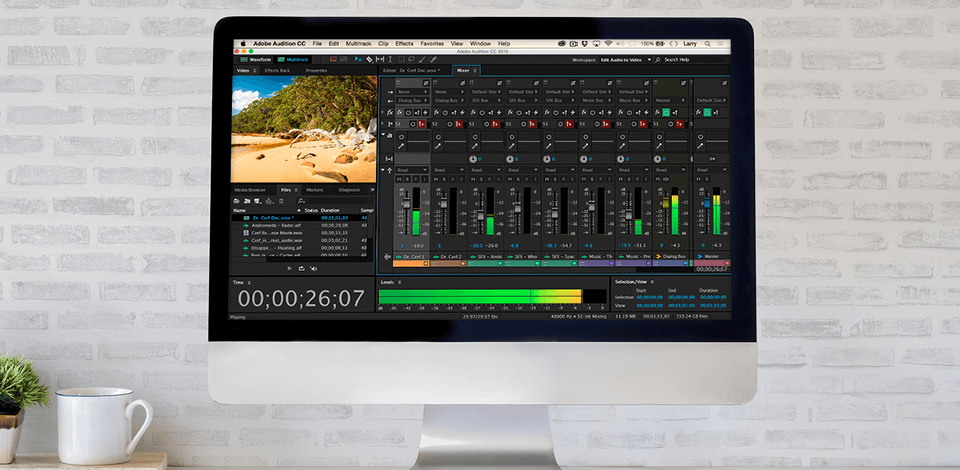Select the Lasso Selection tool

[x=411, y=59]
